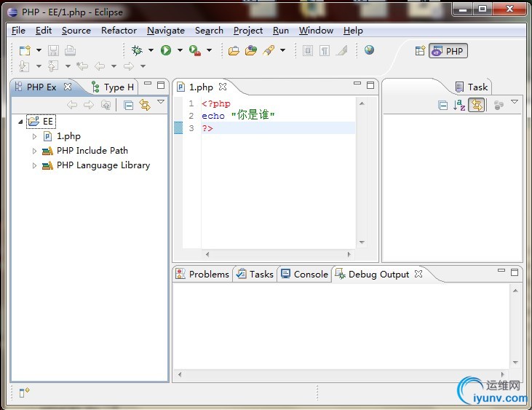Open the Debug dropdown arrow

(151, 50)
